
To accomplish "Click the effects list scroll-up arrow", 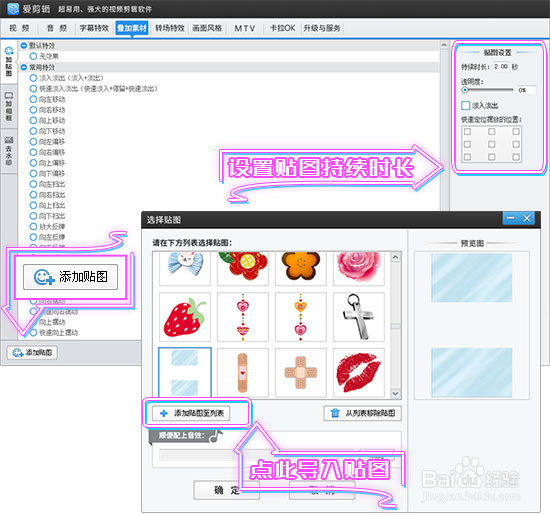I will [x=444, y=45].
